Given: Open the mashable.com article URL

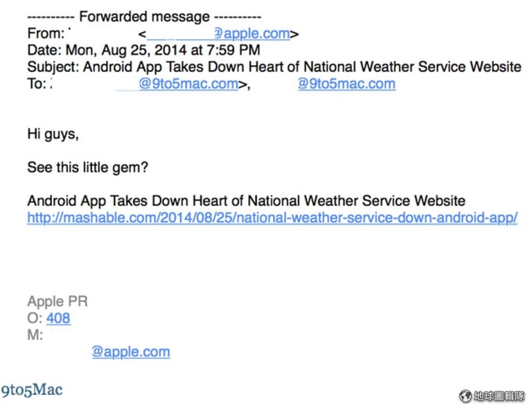Looking at the screenshot, I should point(272,218).
